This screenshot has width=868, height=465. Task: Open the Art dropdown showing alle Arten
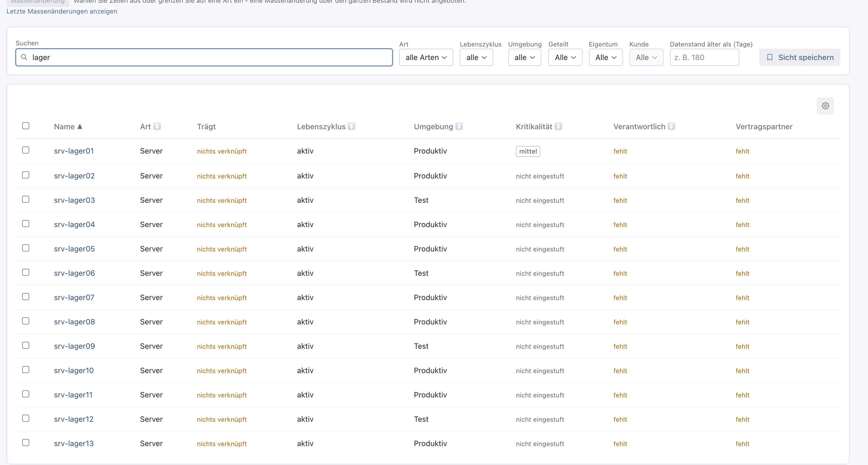(x=426, y=57)
